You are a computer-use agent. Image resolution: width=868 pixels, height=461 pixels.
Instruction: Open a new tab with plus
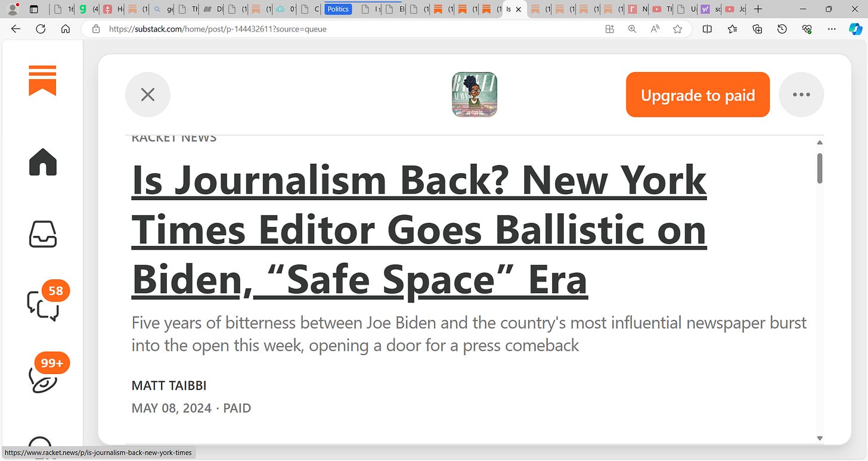click(758, 9)
